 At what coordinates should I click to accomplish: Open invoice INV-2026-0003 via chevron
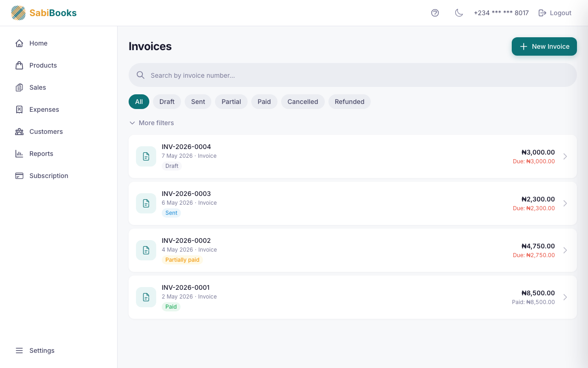565,203
